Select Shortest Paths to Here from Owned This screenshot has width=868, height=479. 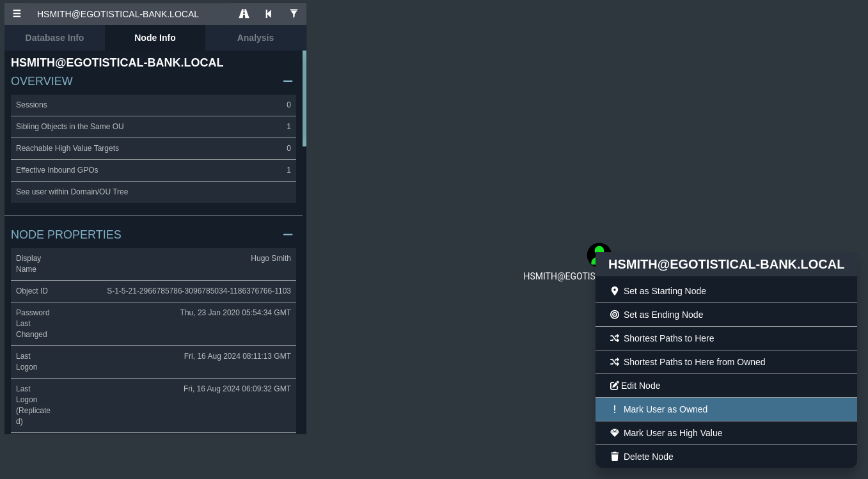coord(726,362)
